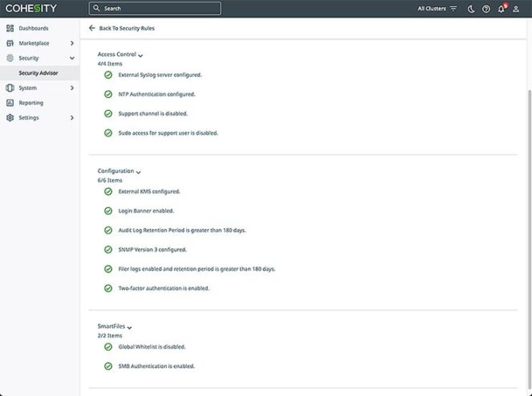Toggle dark mode moon icon
The height and width of the screenshot is (396, 532).
[x=471, y=9]
